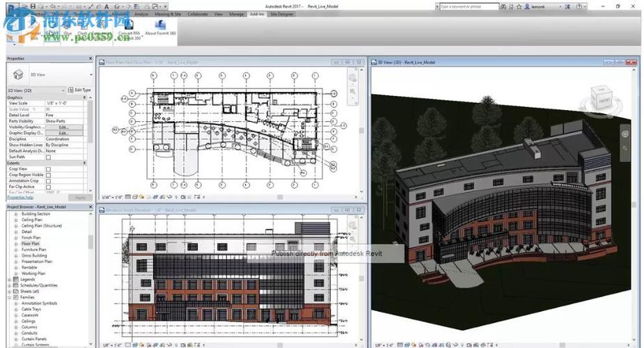The height and width of the screenshot is (348, 644).
Task: Click the Schedules/Quantities icon in Project Browser
Action: [x=16, y=285]
